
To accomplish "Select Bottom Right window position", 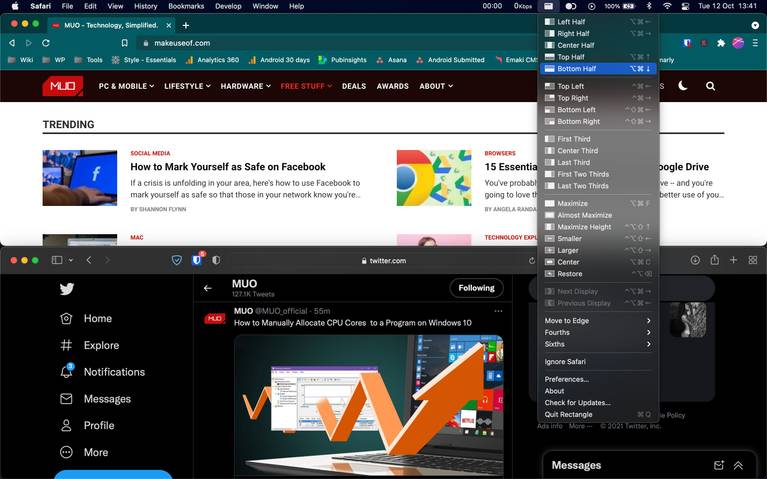I will [x=598, y=121].
